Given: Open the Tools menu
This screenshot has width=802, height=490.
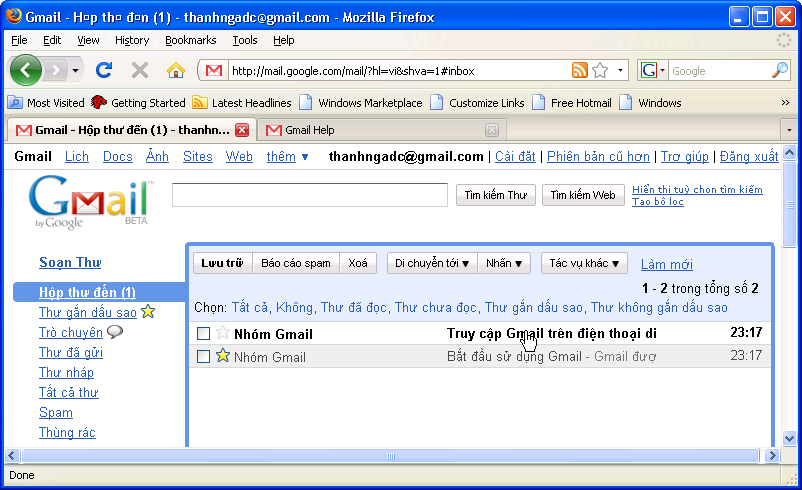Looking at the screenshot, I should click(x=244, y=40).
